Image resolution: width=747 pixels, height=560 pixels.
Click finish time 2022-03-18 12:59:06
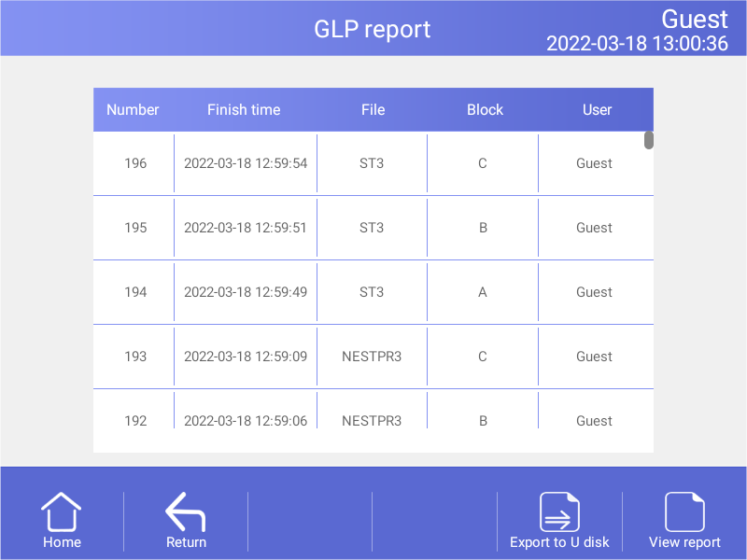(246, 421)
